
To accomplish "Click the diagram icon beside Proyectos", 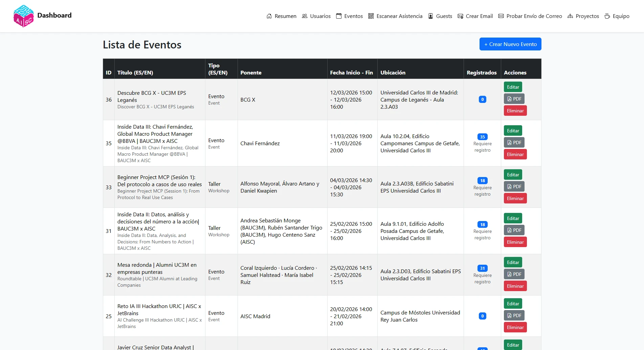I will [x=570, y=16].
